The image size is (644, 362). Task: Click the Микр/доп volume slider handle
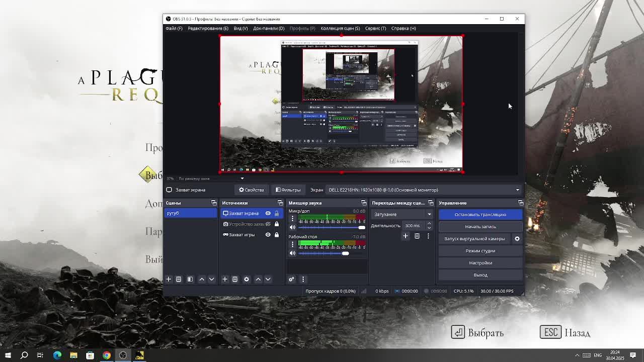click(362, 227)
